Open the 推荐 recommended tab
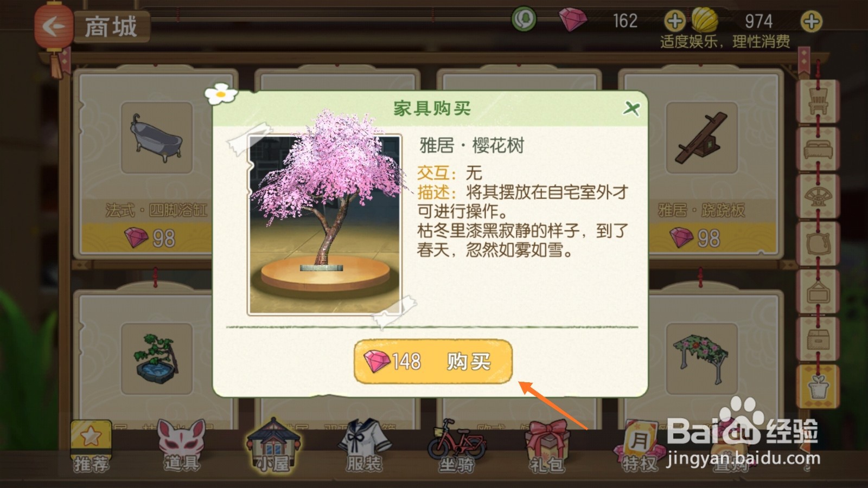Screen dimensions: 868x488 click(91, 446)
